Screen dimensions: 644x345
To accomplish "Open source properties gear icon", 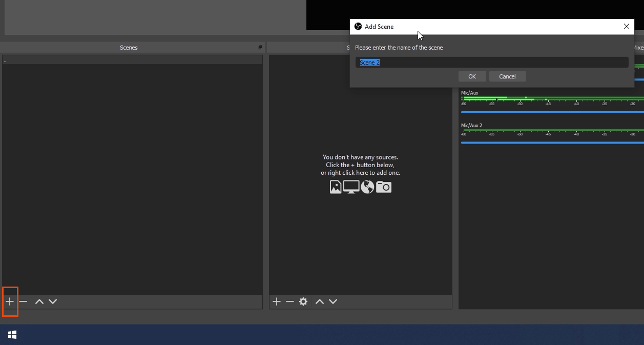I will coord(303,302).
